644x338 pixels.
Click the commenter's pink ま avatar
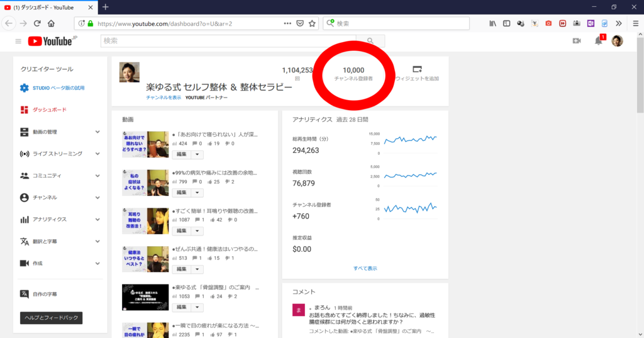pyautogui.click(x=299, y=310)
